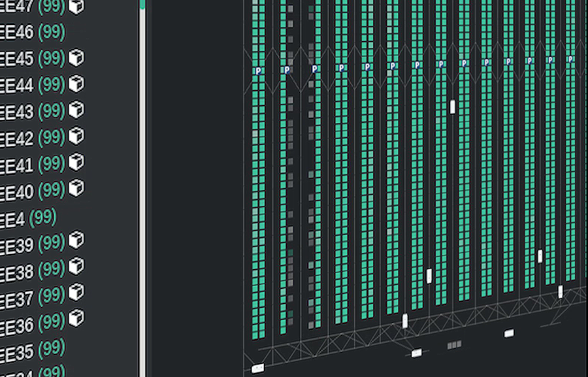The height and width of the screenshot is (377, 588).
Task: Select the cube icon on the EE42 row
Action: pos(76,136)
